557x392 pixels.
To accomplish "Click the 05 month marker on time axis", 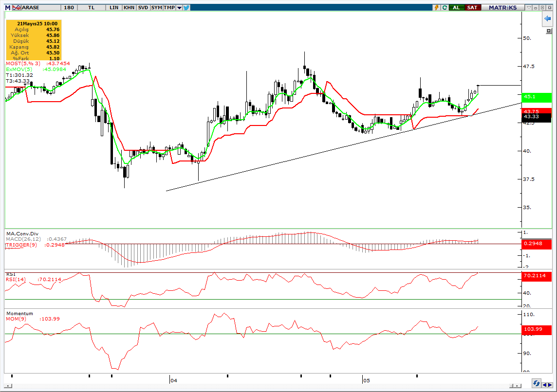I will click(366, 380).
